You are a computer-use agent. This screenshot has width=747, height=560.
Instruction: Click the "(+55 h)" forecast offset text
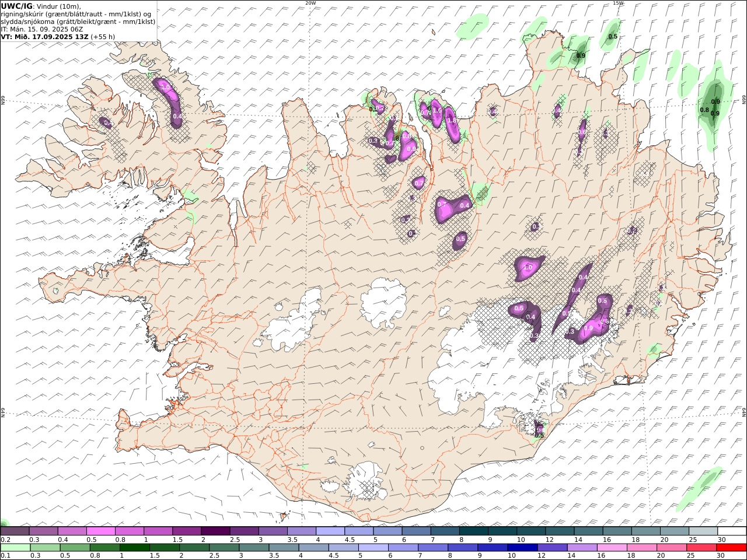(x=103, y=36)
